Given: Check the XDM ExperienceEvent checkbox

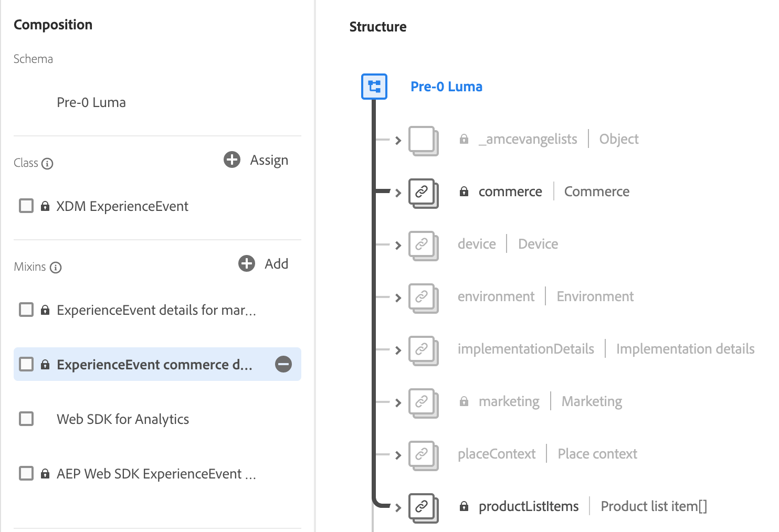Looking at the screenshot, I should point(26,206).
